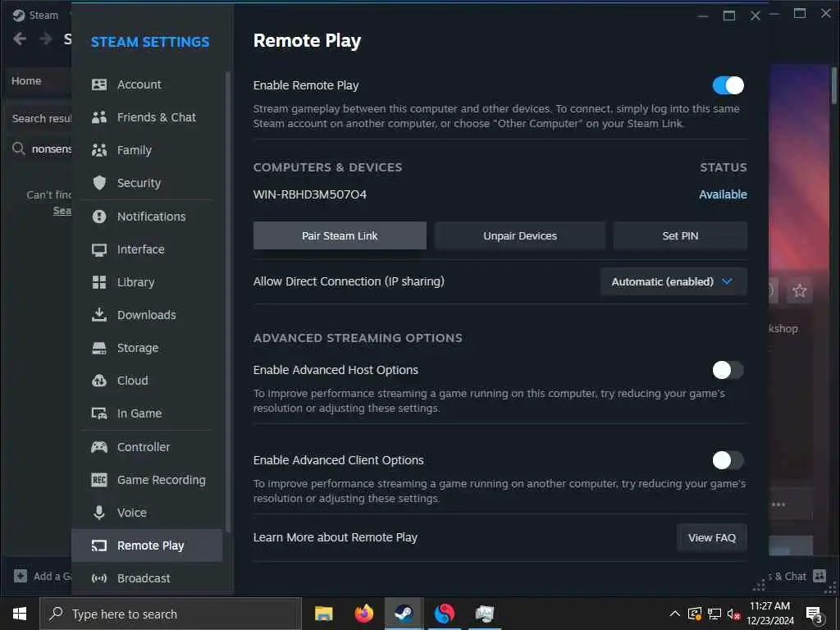
Task: Click the Broadcast signal icon
Action: tap(99, 578)
